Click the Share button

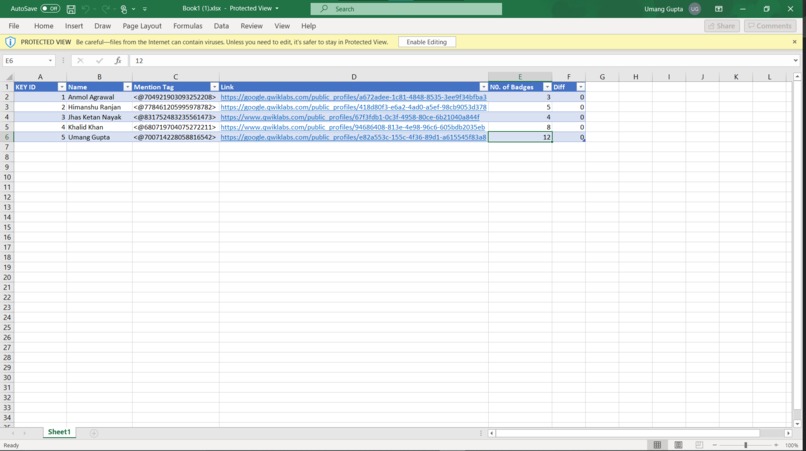coord(722,26)
